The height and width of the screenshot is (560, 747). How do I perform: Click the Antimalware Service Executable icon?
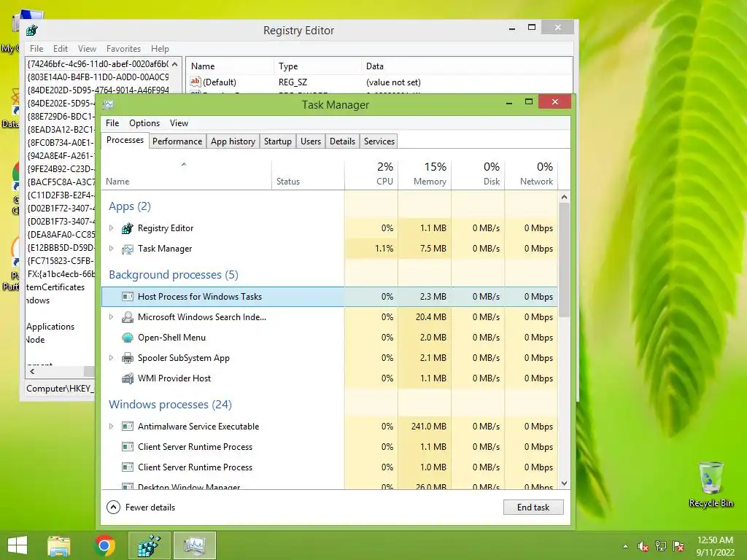[x=127, y=427]
